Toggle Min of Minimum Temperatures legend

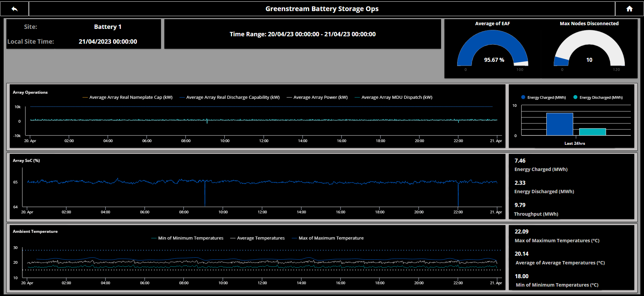pos(187,238)
